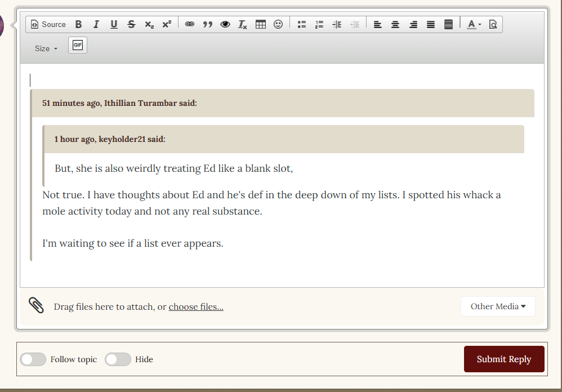
Task: Center align the text
Action: [395, 24]
